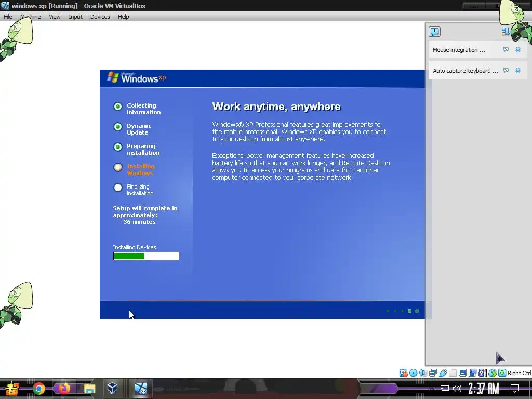This screenshot has width=532, height=399.
Task: Suppress the Mouse integration notification
Action: point(506,49)
